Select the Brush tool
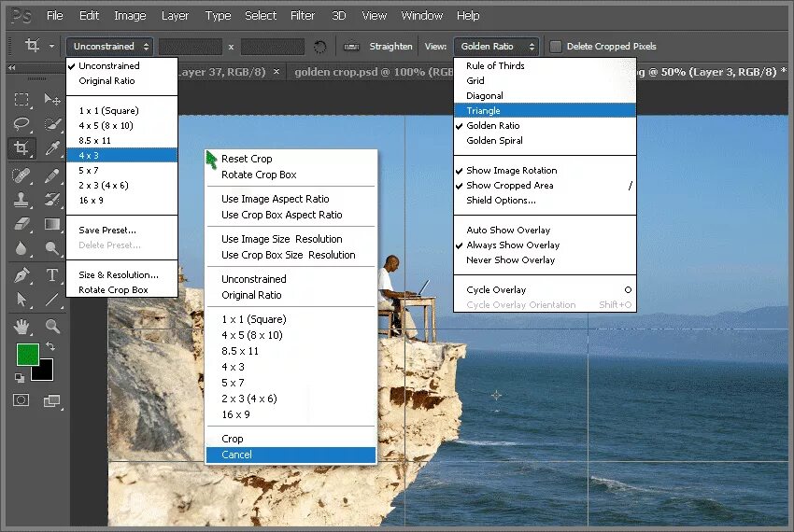Image resolution: width=794 pixels, height=532 pixels. [x=51, y=175]
